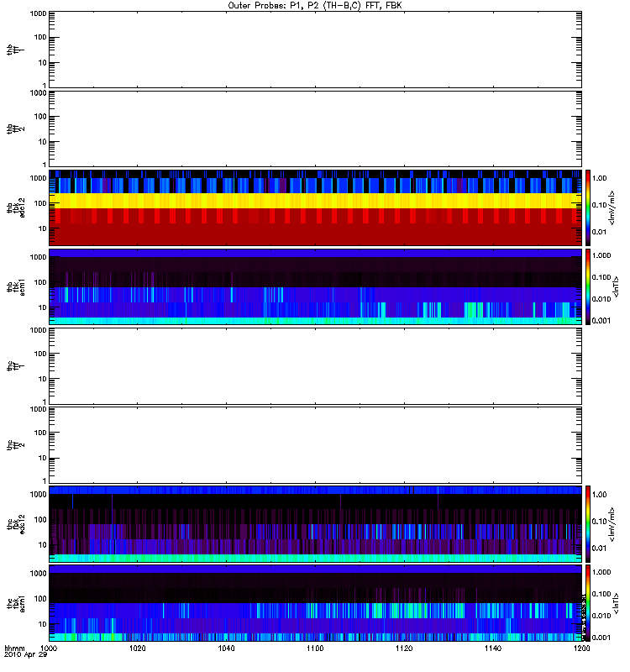Select the 'thc fbk edc12' panel label
Image resolution: width=630 pixels, height=672 pixels.
[15, 523]
